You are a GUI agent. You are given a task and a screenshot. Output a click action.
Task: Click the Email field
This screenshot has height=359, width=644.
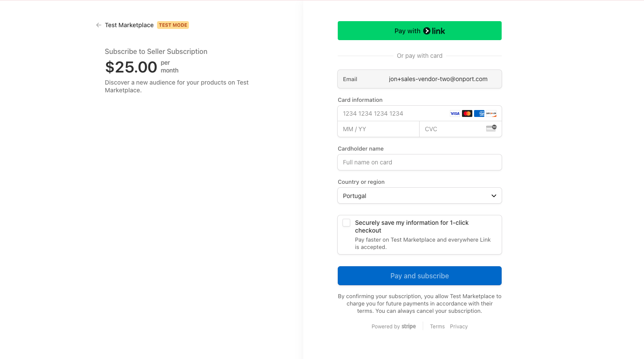pyautogui.click(x=420, y=79)
